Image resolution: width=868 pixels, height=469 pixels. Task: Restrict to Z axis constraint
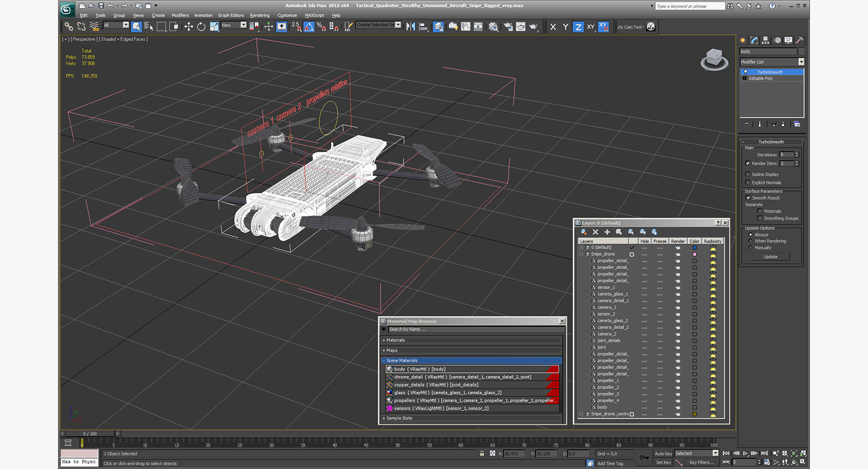(578, 27)
